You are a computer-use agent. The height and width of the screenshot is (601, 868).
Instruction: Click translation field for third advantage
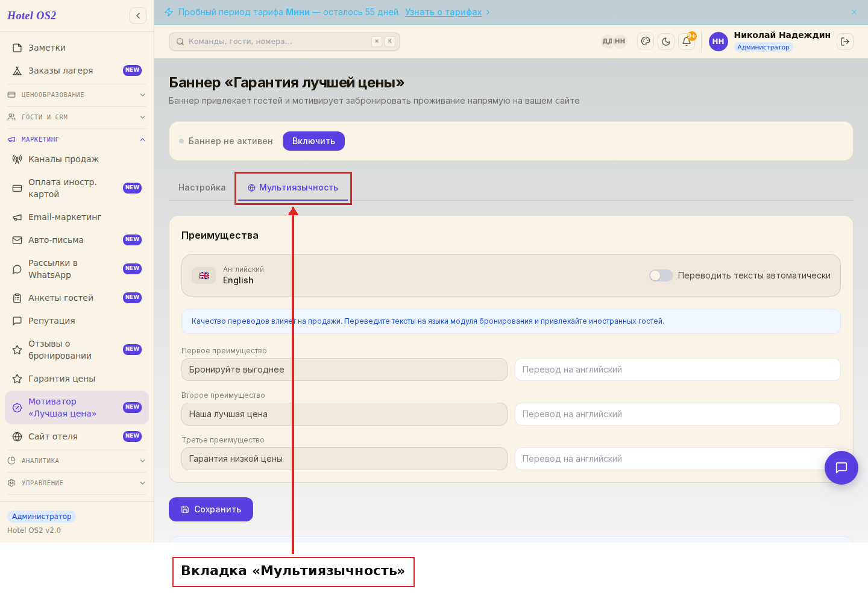[x=678, y=459]
